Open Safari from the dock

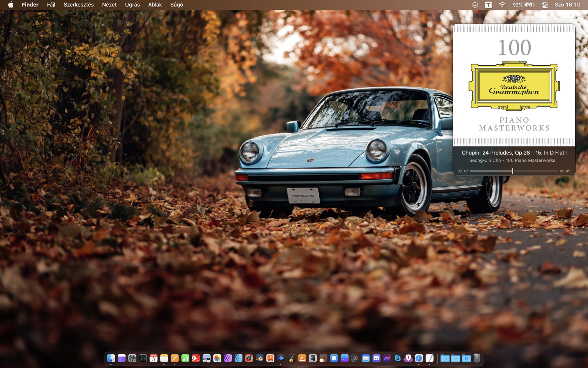[x=419, y=358]
